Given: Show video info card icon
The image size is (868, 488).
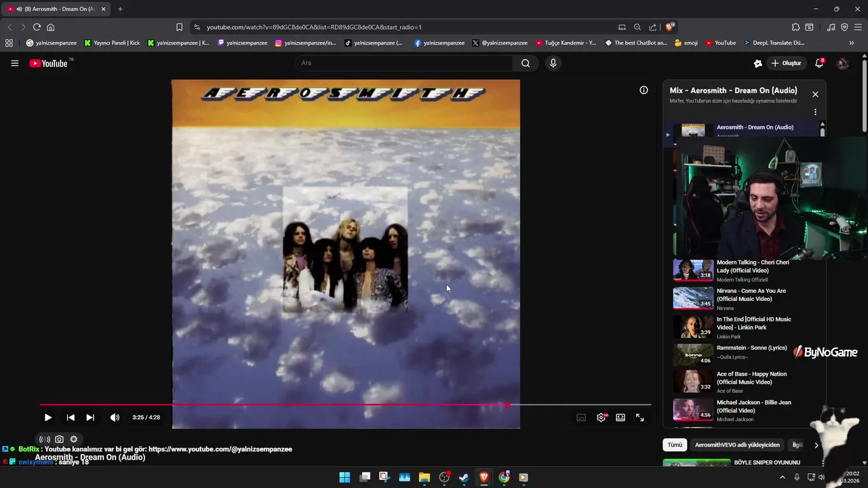Looking at the screenshot, I should (x=644, y=90).
